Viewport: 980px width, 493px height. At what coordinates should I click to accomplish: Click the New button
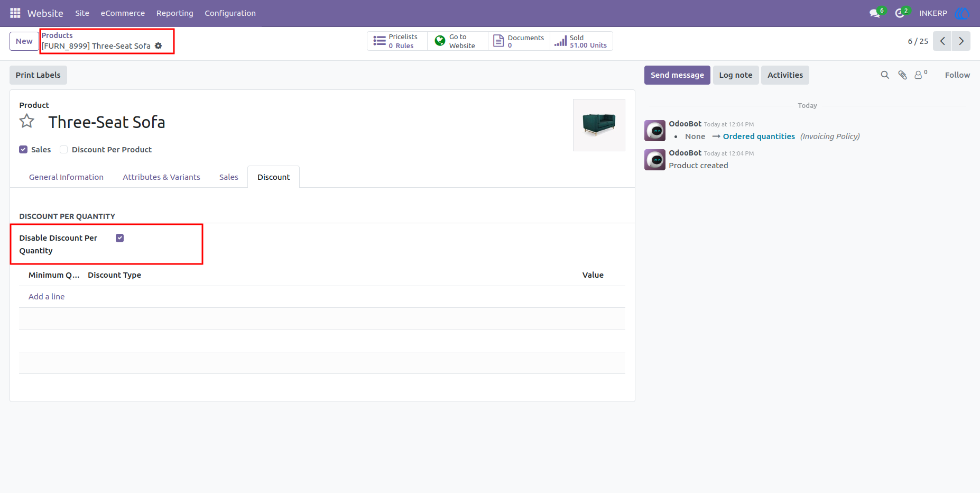pyautogui.click(x=24, y=41)
